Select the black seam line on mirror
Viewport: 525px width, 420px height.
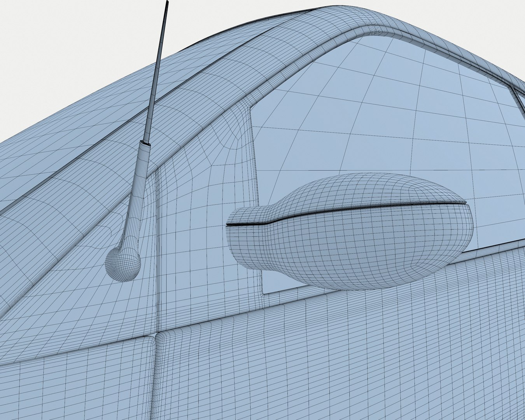346,213
